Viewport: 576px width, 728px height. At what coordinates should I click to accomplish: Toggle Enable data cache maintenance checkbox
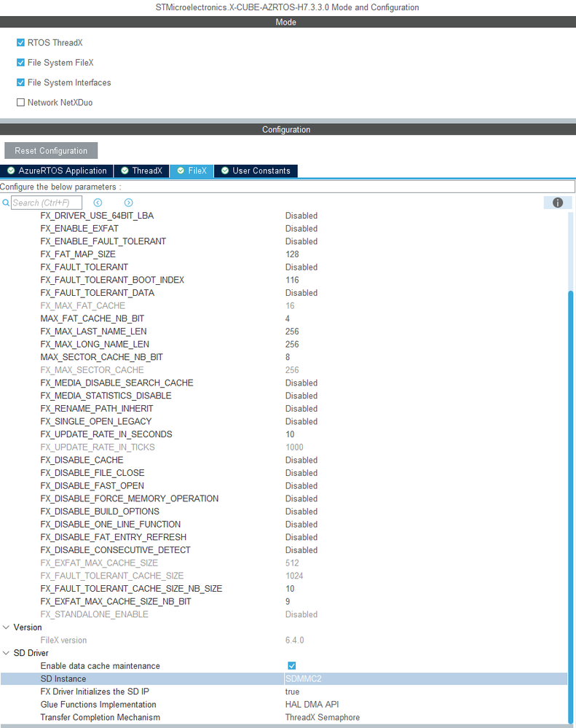[292, 666]
